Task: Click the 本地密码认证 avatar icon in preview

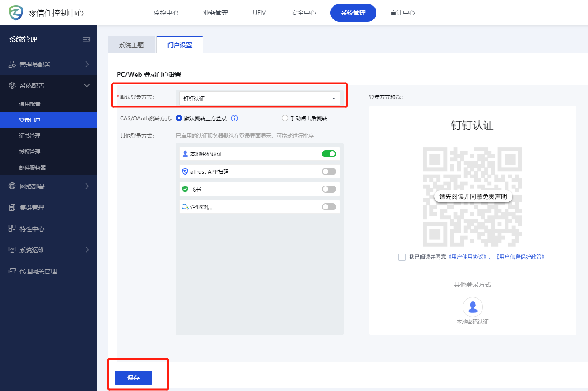Action: click(x=472, y=307)
